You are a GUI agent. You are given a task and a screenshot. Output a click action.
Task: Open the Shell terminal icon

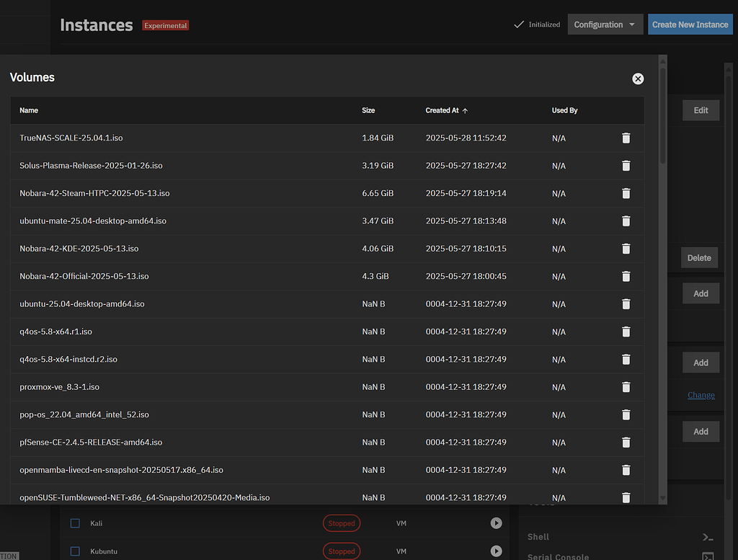tap(707, 537)
